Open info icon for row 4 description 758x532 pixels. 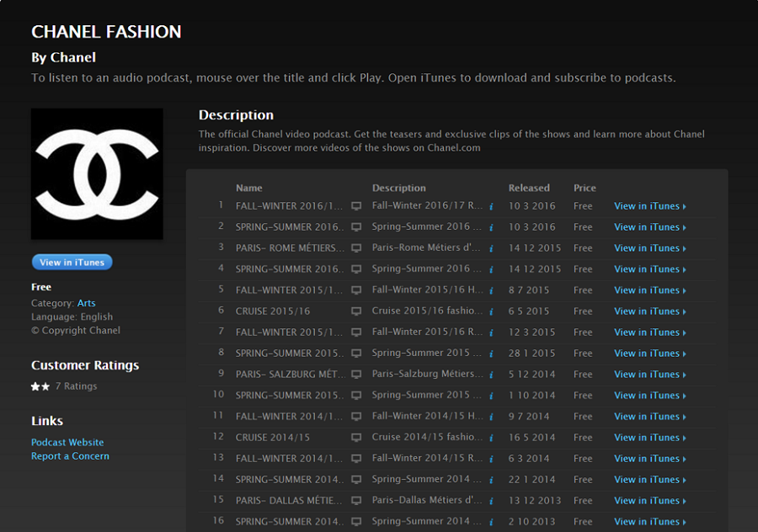tap(491, 269)
